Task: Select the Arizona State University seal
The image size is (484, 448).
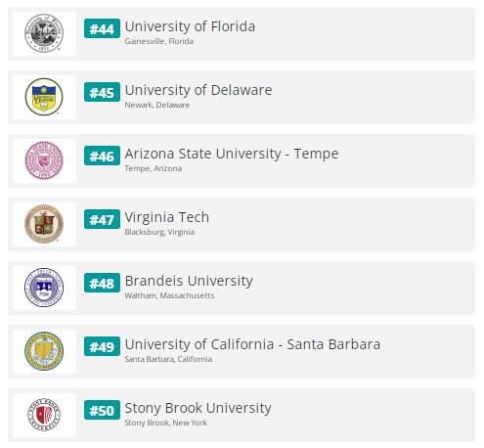Action: pyautogui.click(x=44, y=160)
